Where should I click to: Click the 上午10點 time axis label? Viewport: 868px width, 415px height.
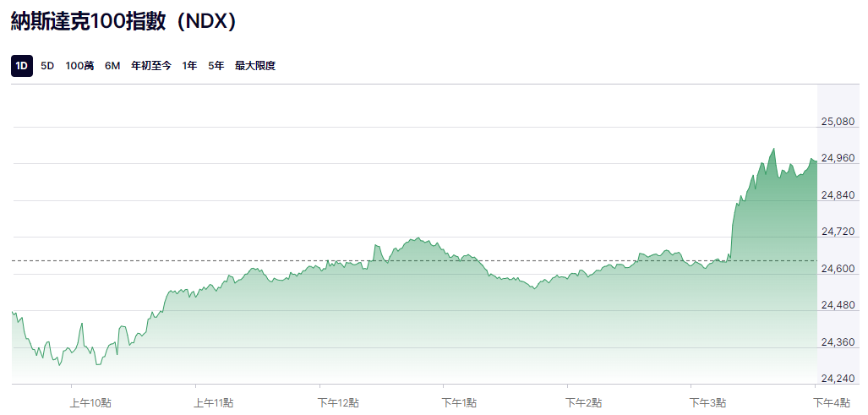pyautogui.click(x=90, y=402)
